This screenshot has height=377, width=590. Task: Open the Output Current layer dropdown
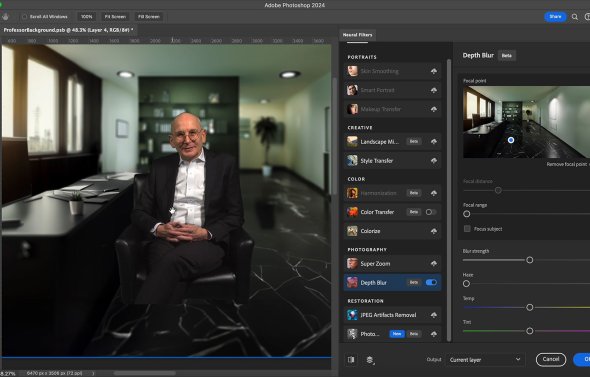[485, 360]
